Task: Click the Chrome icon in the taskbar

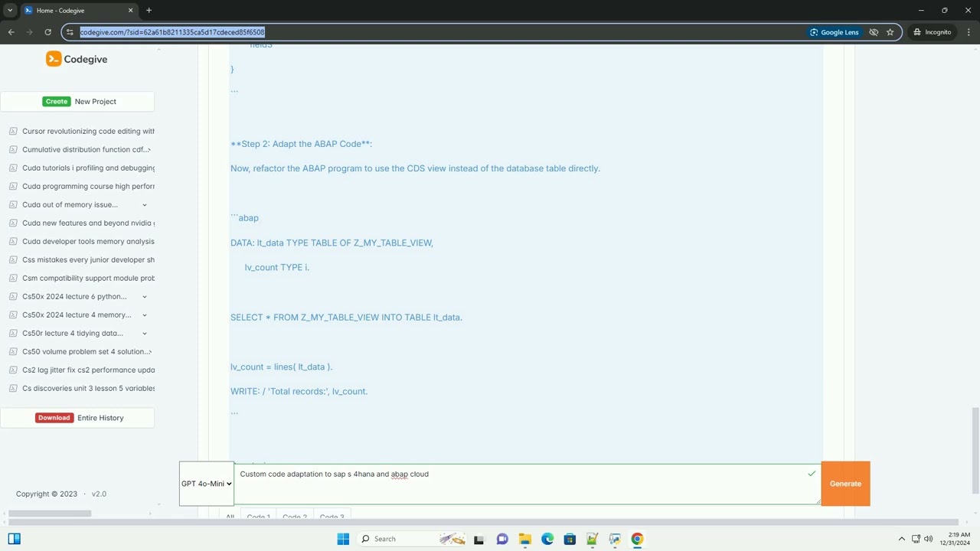Action: (x=637, y=539)
